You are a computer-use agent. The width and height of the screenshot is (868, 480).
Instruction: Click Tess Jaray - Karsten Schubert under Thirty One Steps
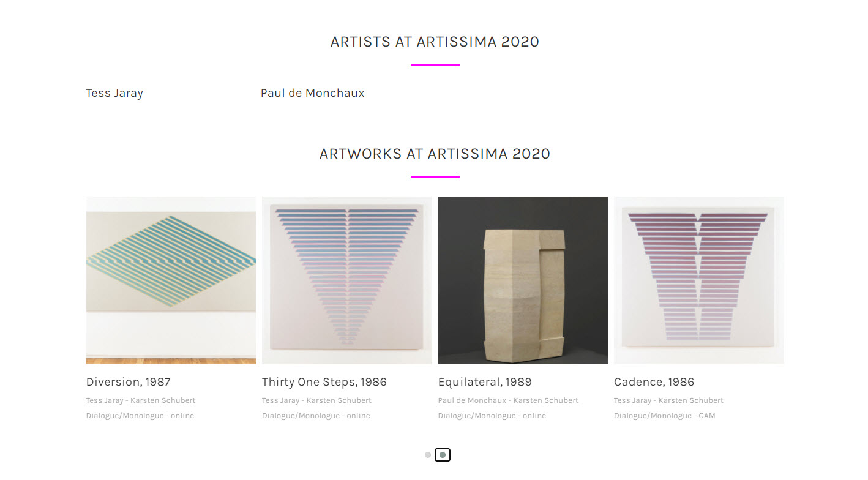point(316,400)
